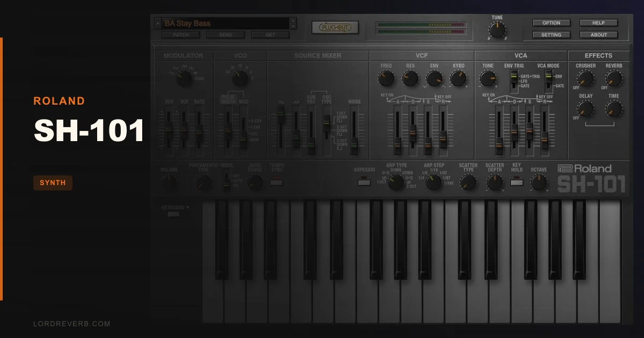Screen dimensions: 644x338
Task: Adjust the VCA envelope A slider
Action: pyautogui.click(x=499, y=130)
